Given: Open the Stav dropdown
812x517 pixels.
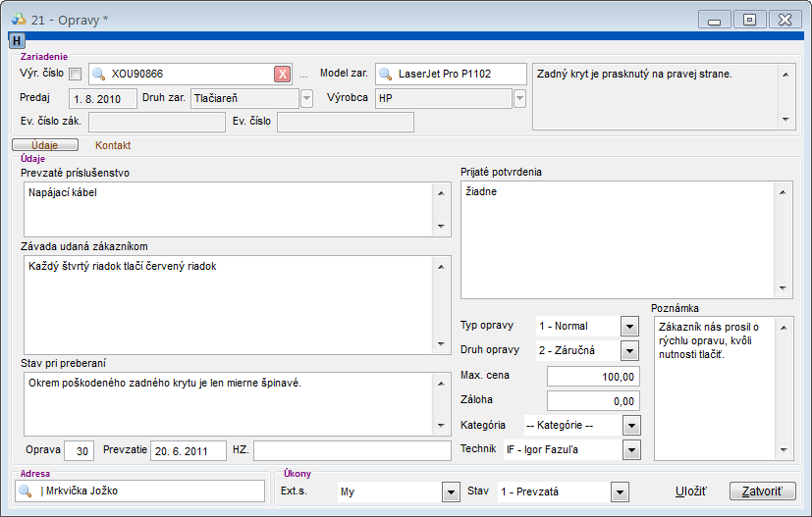Looking at the screenshot, I should point(619,491).
